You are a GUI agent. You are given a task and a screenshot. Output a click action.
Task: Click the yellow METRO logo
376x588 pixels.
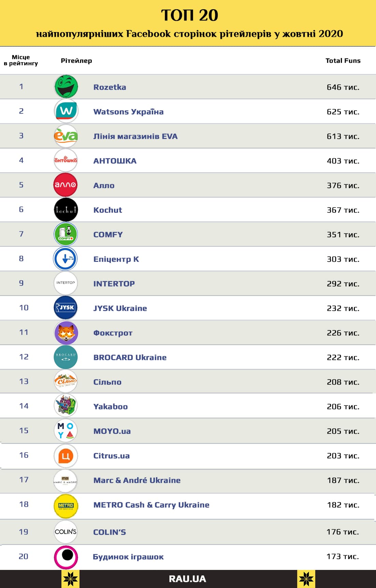pyautogui.click(x=66, y=506)
